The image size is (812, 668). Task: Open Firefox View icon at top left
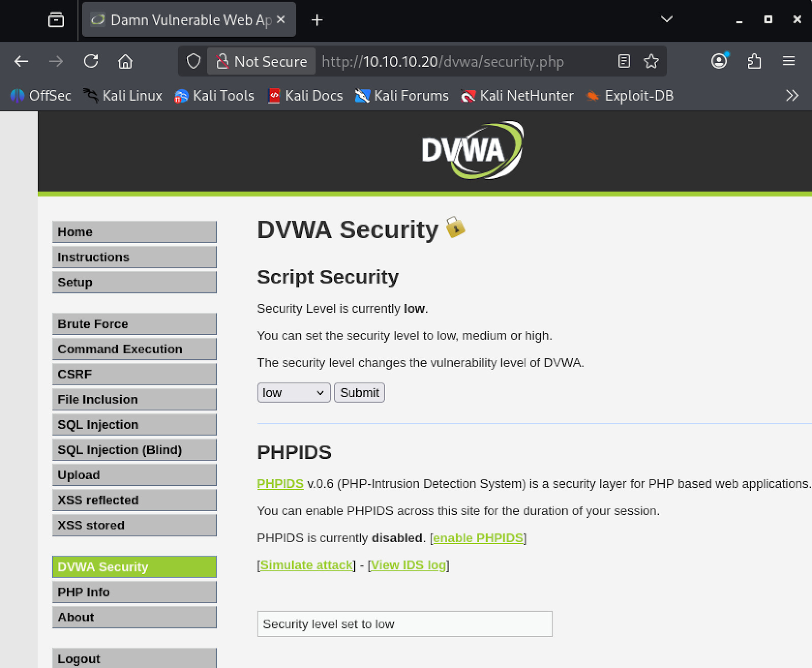click(56, 20)
